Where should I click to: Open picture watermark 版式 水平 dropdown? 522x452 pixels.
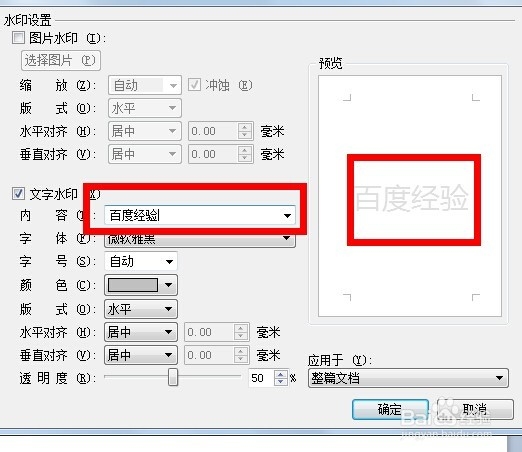click(145, 108)
